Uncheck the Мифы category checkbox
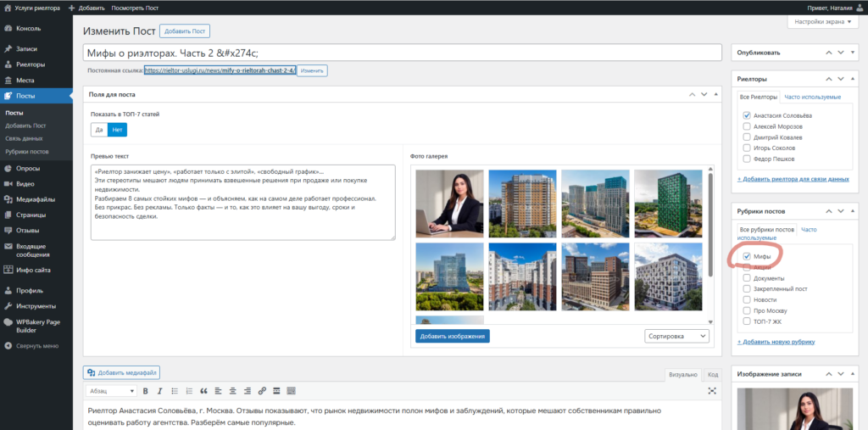The image size is (868, 430). click(x=747, y=257)
